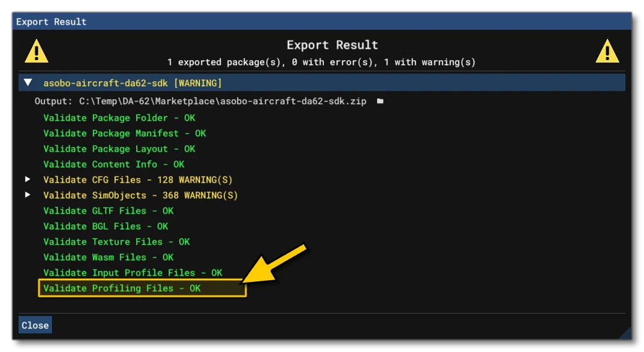Click the Close button
644x352 pixels.
pos(35,325)
